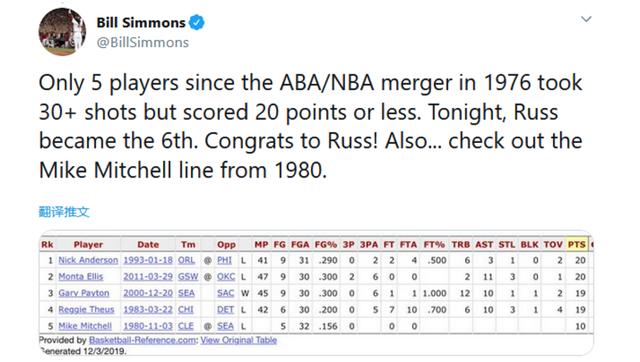640x362 pixels.
Task: Open the @BillSimmons handle
Action: coord(142,42)
